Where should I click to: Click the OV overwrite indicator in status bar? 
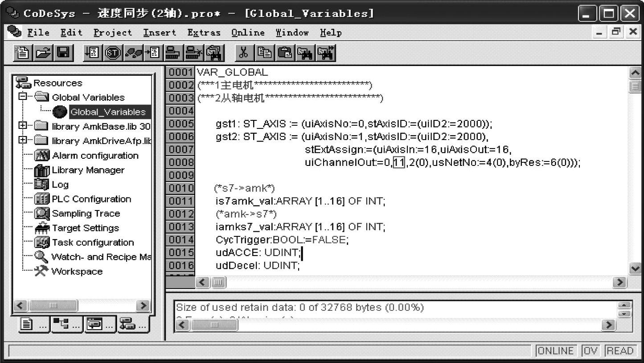pyautogui.click(x=591, y=351)
